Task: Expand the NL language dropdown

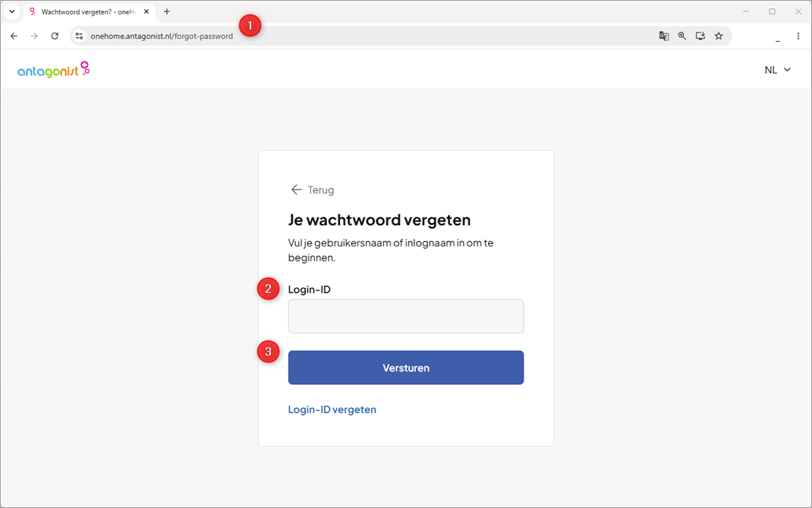Action: 778,70
